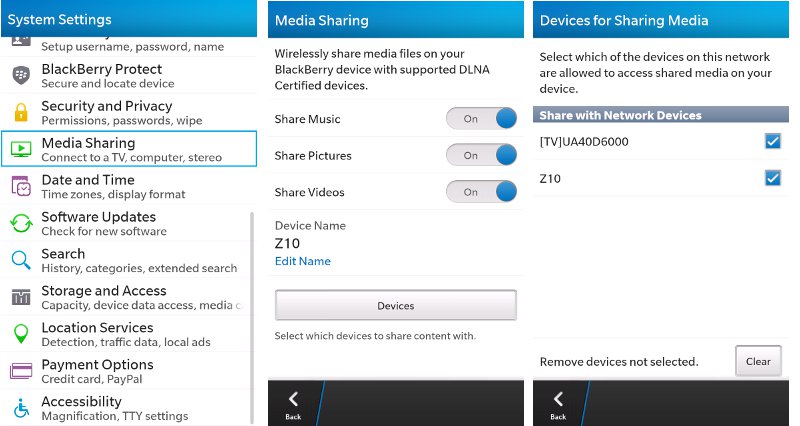Uncheck the [TV]UA40D6000 device checkbox

(772, 142)
